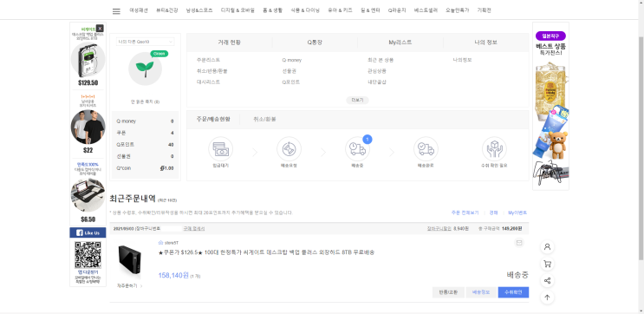Open the hamburger all-categories menu
644x314 pixels.
tap(116, 11)
